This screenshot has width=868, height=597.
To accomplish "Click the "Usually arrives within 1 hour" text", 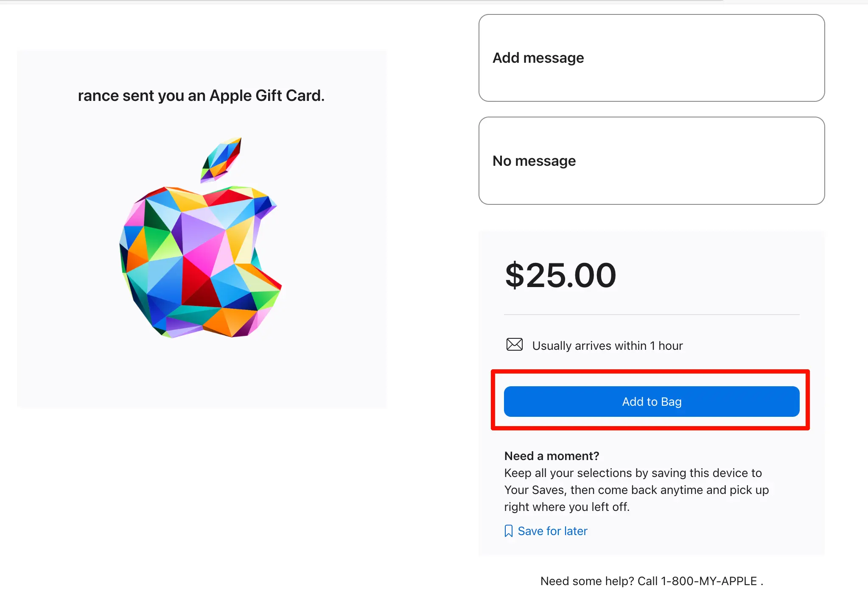I will tap(607, 346).
